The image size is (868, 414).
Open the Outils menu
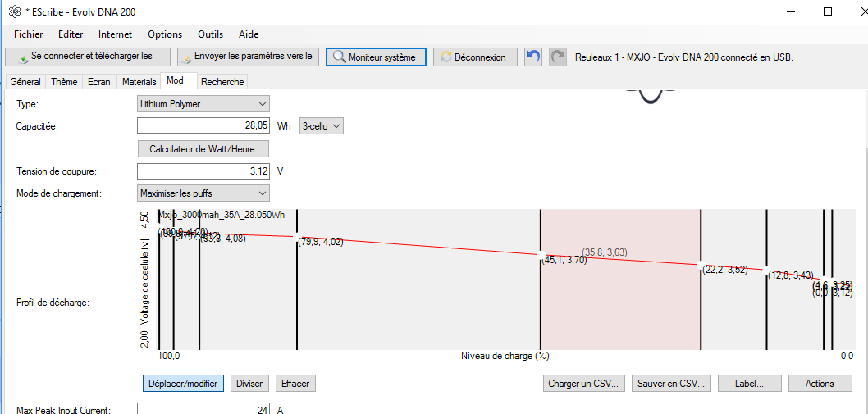(x=211, y=34)
